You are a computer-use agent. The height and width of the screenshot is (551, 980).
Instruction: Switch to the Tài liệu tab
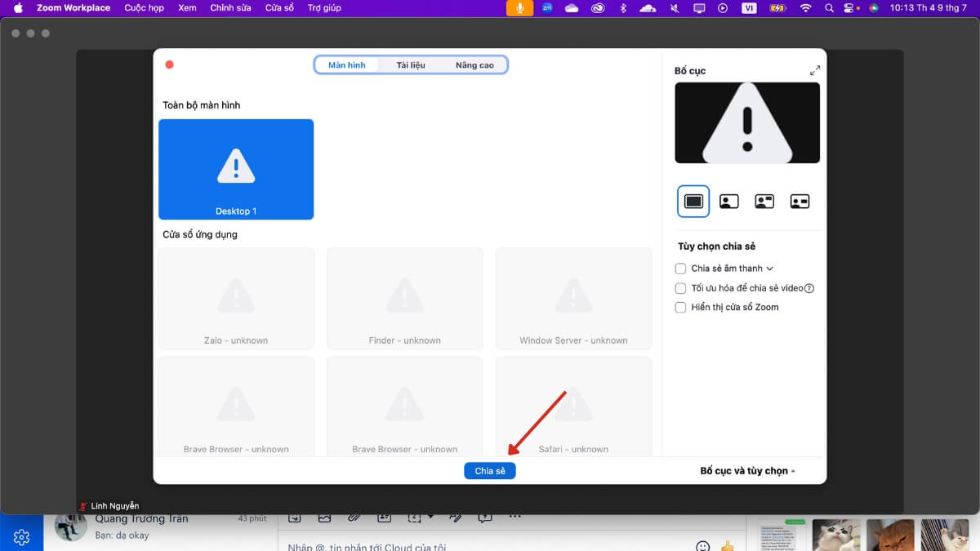coord(411,65)
